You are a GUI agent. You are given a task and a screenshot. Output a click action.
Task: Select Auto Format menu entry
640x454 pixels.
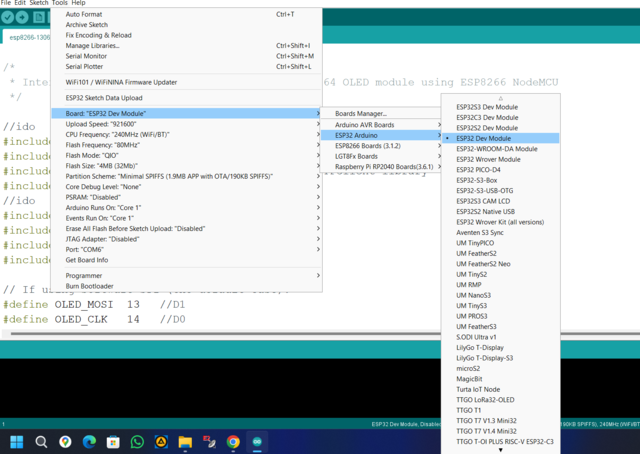click(187, 14)
